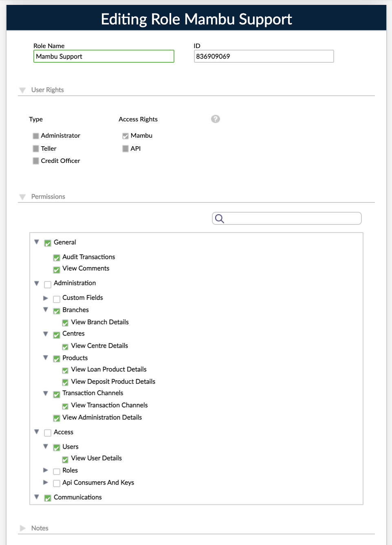Expand Api Consumers And Keys group
Viewport: 392px width, 545px height.
click(46, 483)
